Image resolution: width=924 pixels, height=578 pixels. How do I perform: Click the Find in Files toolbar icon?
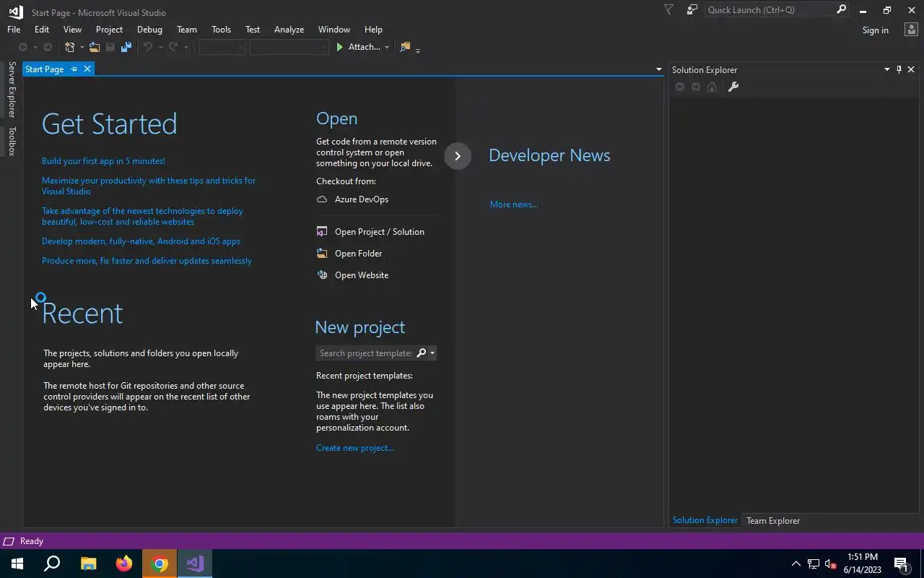405,47
